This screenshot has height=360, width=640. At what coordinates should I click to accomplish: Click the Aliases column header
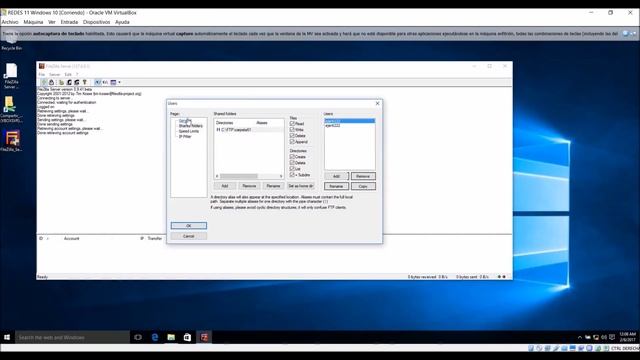click(x=262, y=122)
